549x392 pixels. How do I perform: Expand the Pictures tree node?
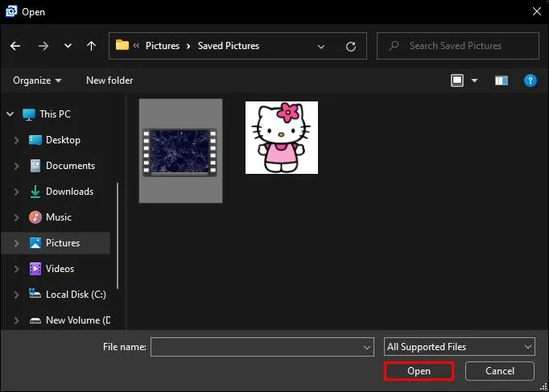16,243
